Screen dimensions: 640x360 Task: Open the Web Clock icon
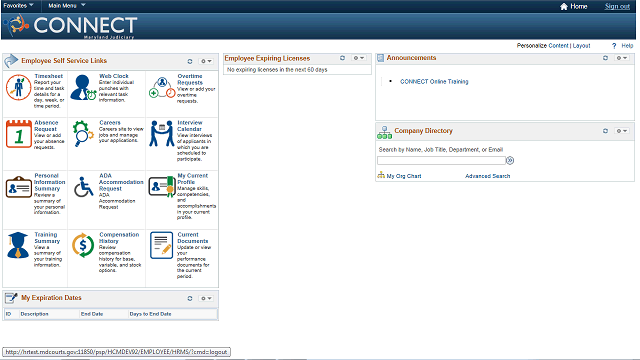(x=83, y=87)
